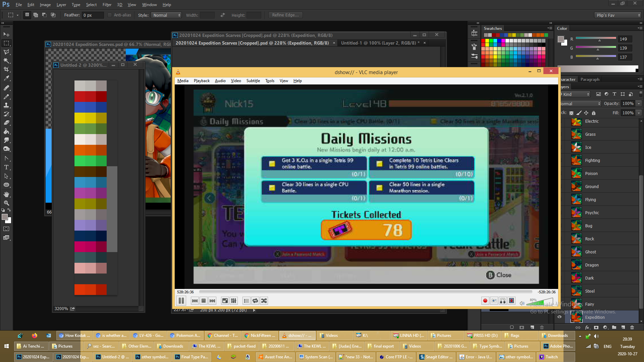Swap foreground and background colors
The image size is (644, 362).
9,210
